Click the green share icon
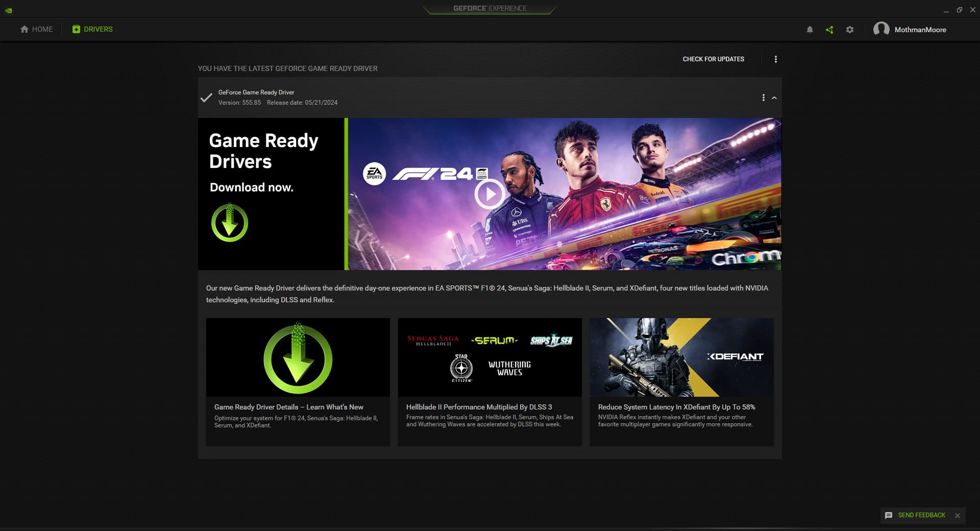Viewport: 980px width, 531px height. coord(829,30)
